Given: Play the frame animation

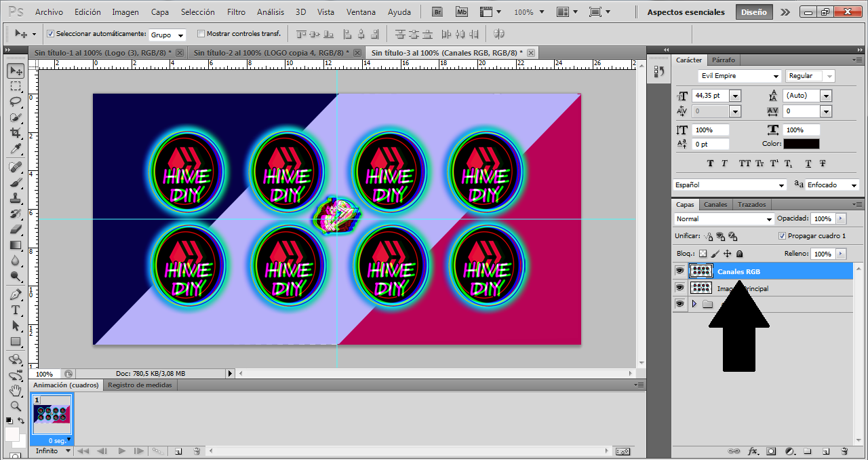Looking at the screenshot, I should pyautogui.click(x=122, y=451).
